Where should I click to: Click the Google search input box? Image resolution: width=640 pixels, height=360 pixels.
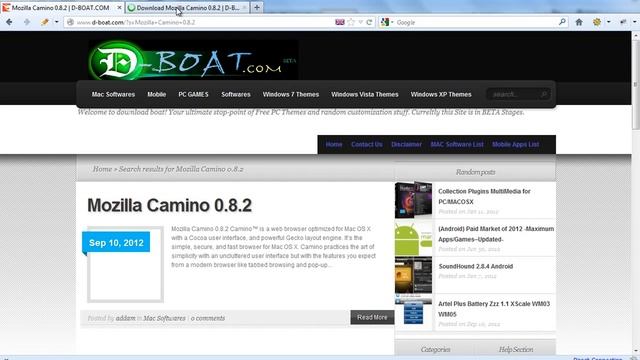coord(476,22)
